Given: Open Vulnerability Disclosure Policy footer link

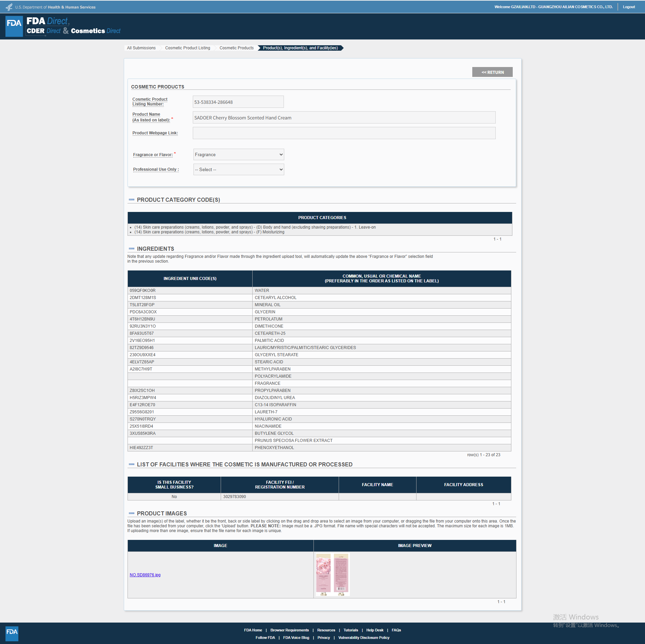Looking at the screenshot, I should 363,638.
